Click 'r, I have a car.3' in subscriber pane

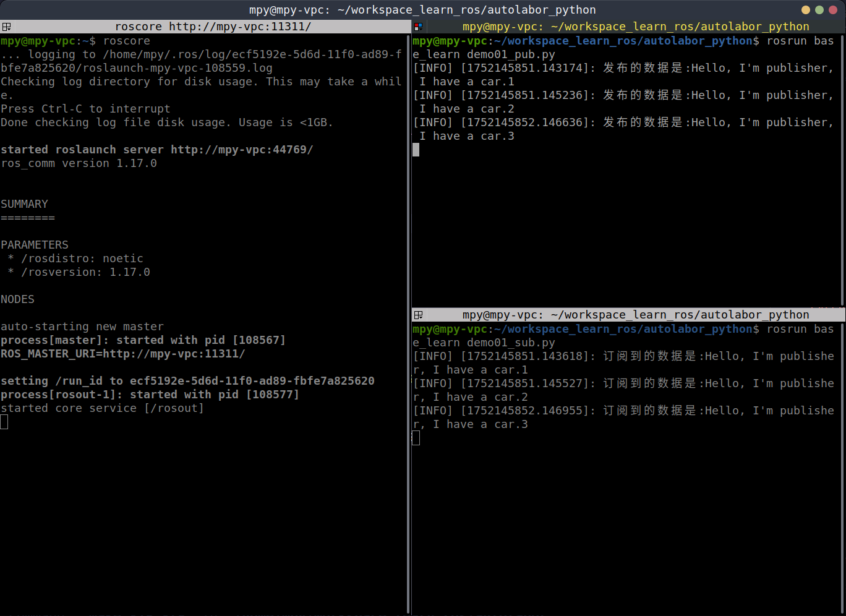tap(471, 424)
